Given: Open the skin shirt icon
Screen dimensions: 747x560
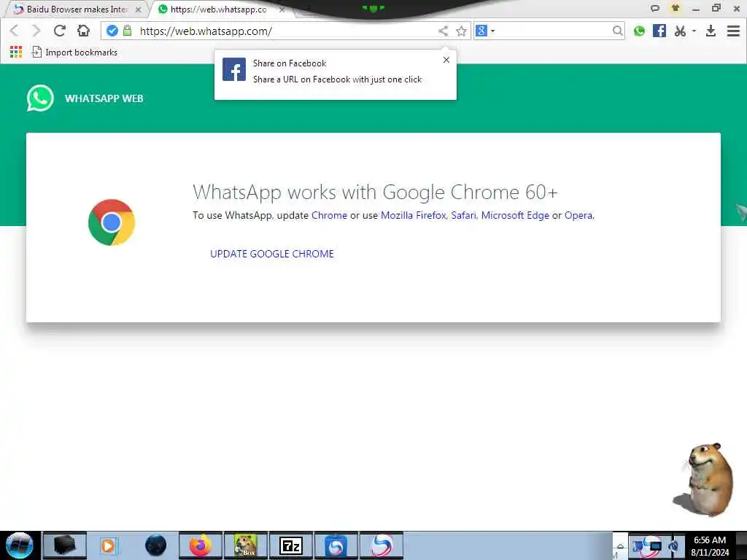Looking at the screenshot, I should pos(676,8).
